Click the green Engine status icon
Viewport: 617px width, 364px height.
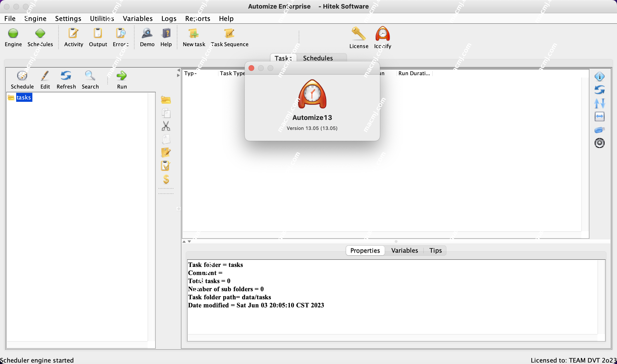(x=13, y=34)
